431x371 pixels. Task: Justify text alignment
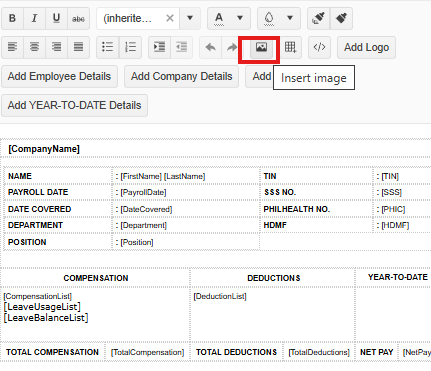click(78, 47)
